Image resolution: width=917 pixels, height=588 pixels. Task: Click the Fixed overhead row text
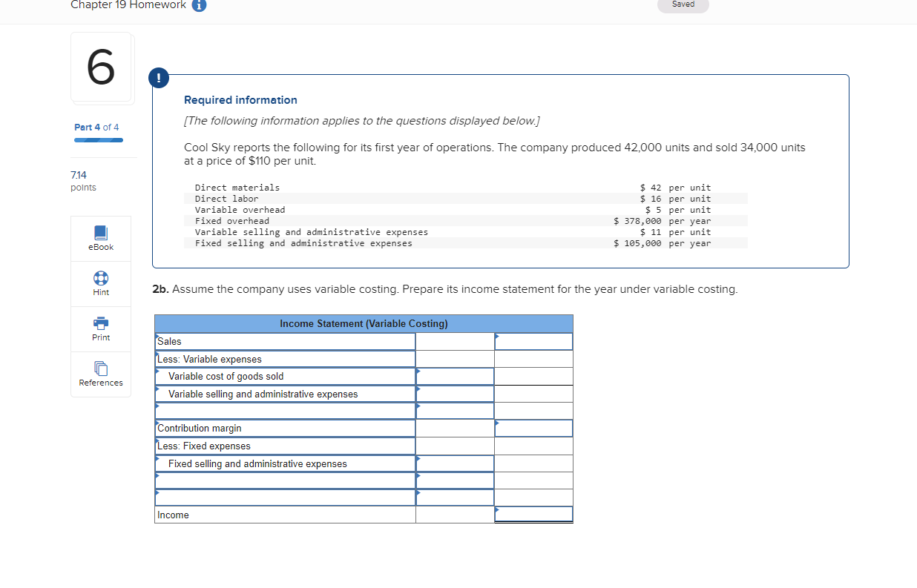tap(232, 221)
